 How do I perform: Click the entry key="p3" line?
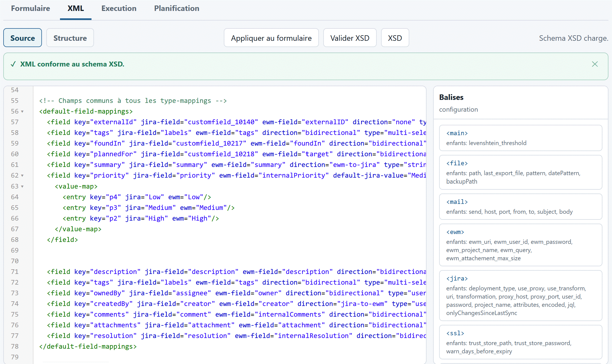coord(148,208)
